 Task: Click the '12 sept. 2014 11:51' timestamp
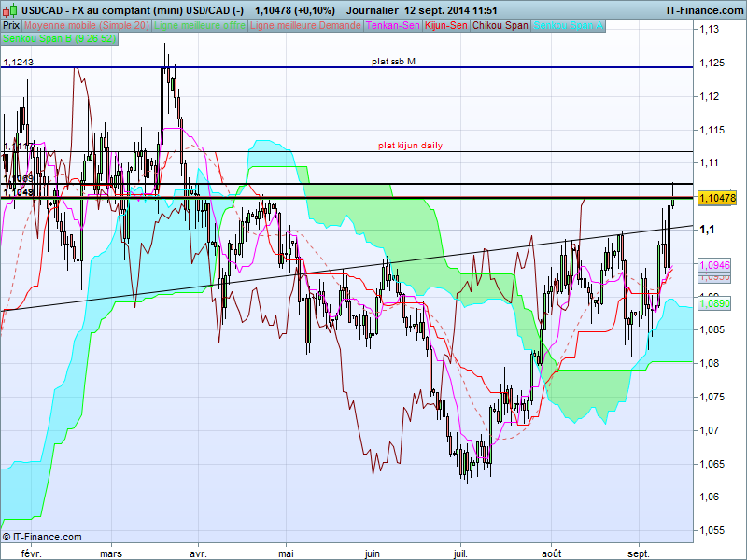click(x=451, y=10)
